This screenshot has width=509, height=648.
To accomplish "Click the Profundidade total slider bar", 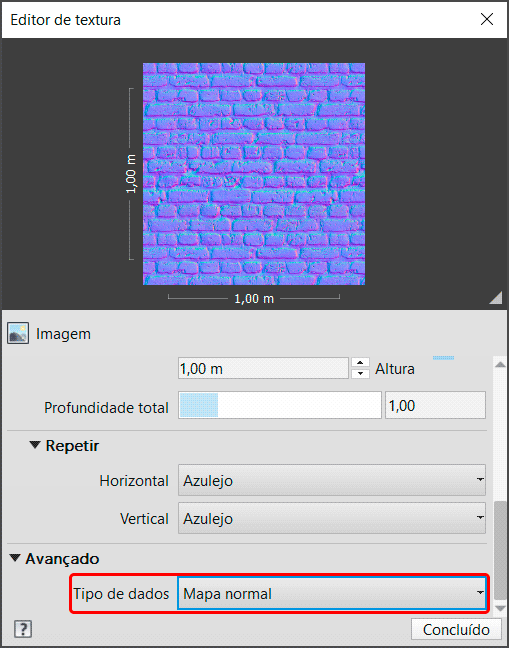I will pos(280,406).
